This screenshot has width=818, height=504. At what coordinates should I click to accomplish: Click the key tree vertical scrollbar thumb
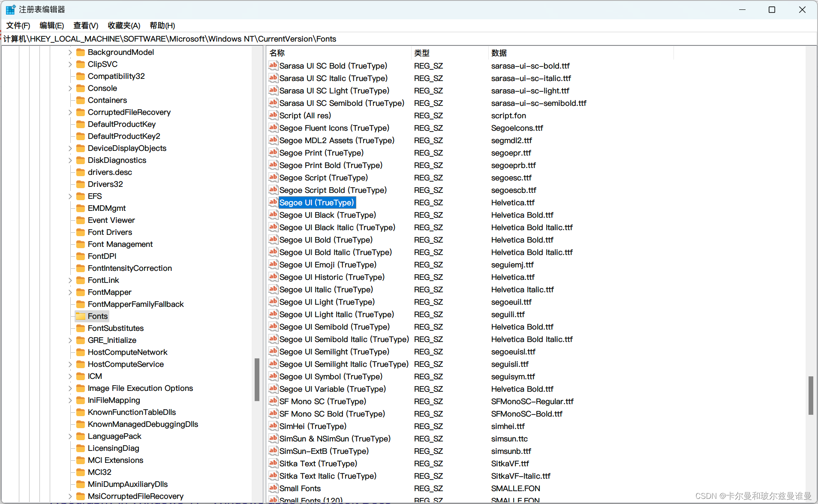pyautogui.click(x=257, y=380)
